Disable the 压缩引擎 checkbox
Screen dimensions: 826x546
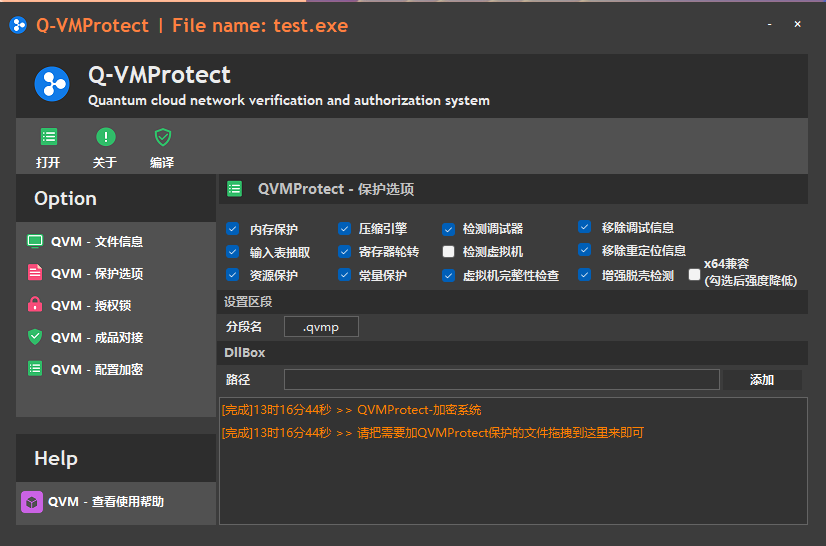pyautogui.click(x=344, y=229)
